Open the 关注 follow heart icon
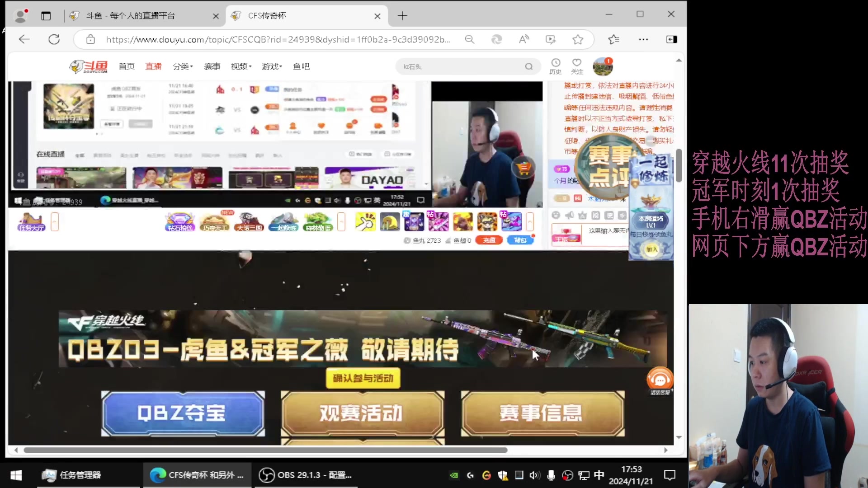 click(x=577, y=66)
